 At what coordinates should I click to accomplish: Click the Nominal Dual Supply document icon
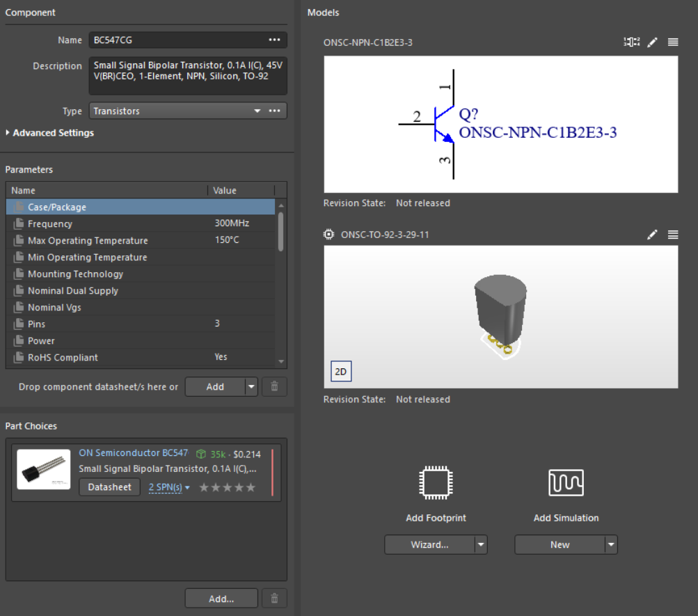[x=18, y=290]
